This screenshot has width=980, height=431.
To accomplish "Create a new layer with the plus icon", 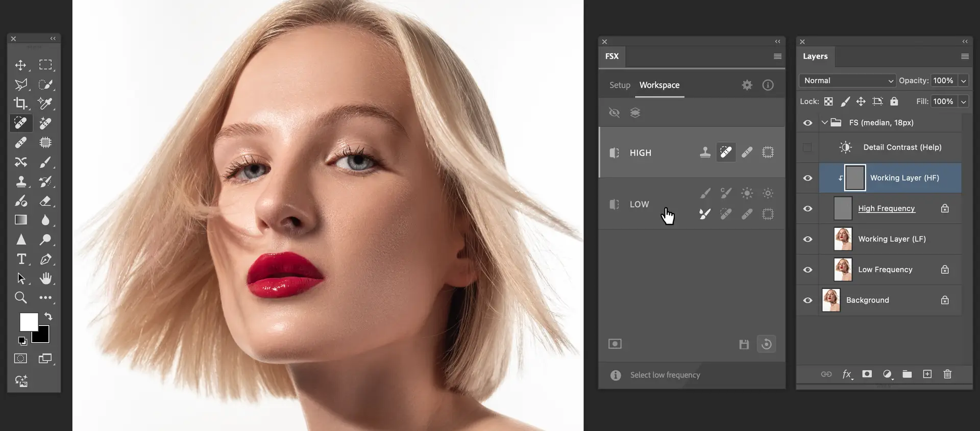I will [x=927, y=374].
